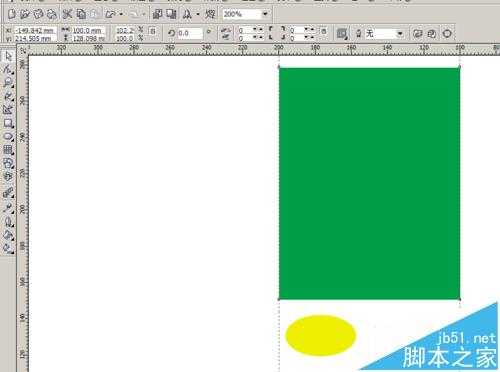Open the outline width dropdown showing 无

click(400, 33)
